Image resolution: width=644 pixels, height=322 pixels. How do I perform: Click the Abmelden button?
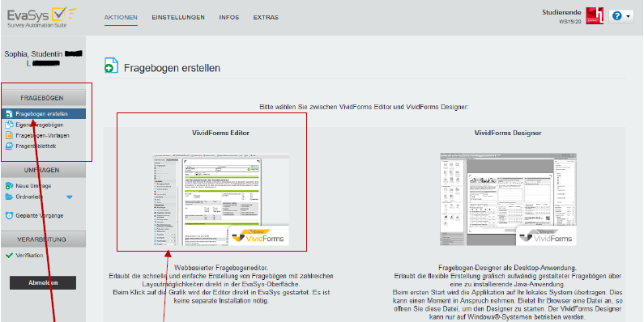[x=43, y=282]
